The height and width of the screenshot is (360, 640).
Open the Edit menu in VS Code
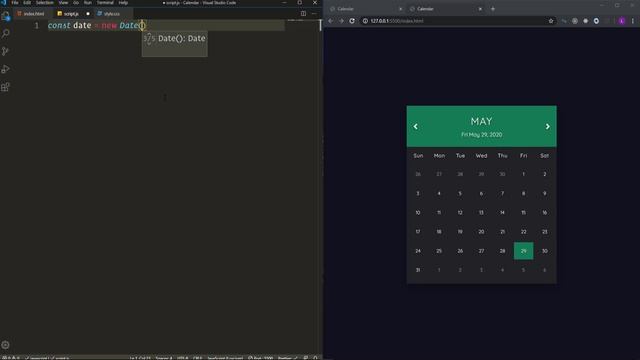(27, 2)
